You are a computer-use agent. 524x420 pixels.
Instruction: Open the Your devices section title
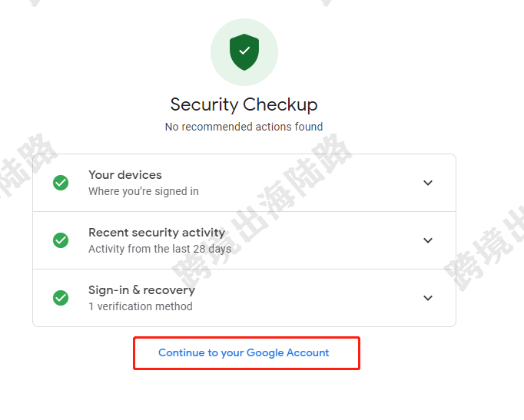tap(125, 174)
